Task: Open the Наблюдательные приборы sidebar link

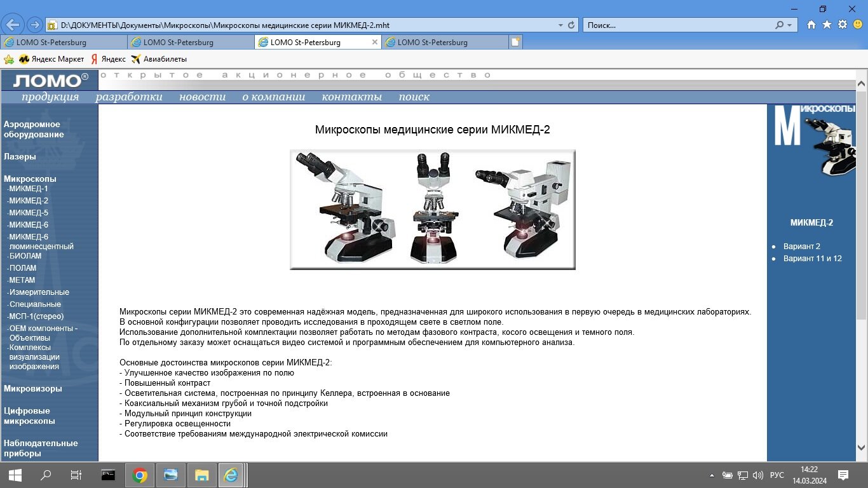Action: (41, 448)
